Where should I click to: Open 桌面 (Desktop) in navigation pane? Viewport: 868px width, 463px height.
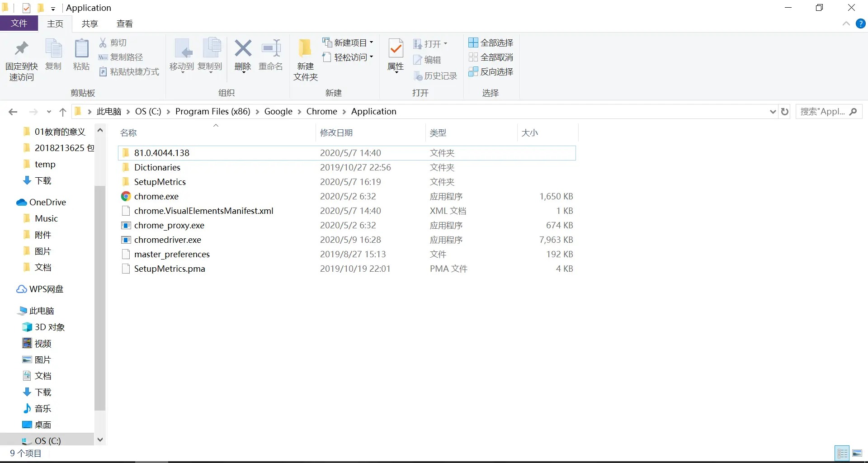pyautogui.click(x=37, y=425)
